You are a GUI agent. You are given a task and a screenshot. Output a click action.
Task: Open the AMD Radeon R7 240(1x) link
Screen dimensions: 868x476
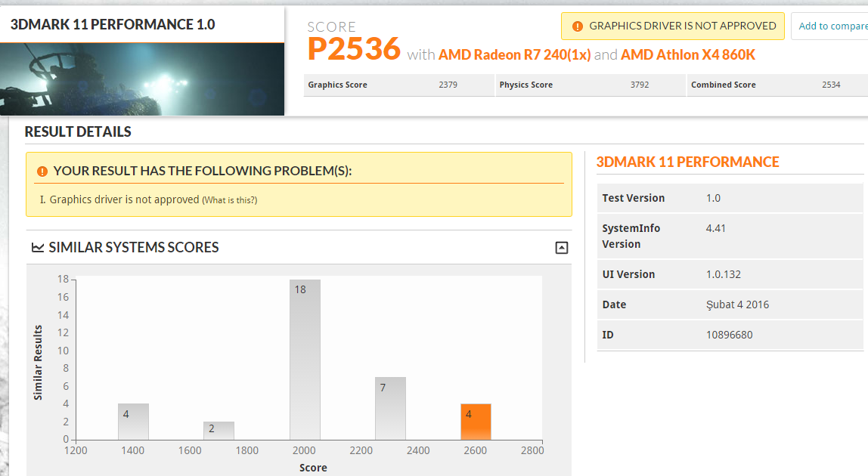514,55
